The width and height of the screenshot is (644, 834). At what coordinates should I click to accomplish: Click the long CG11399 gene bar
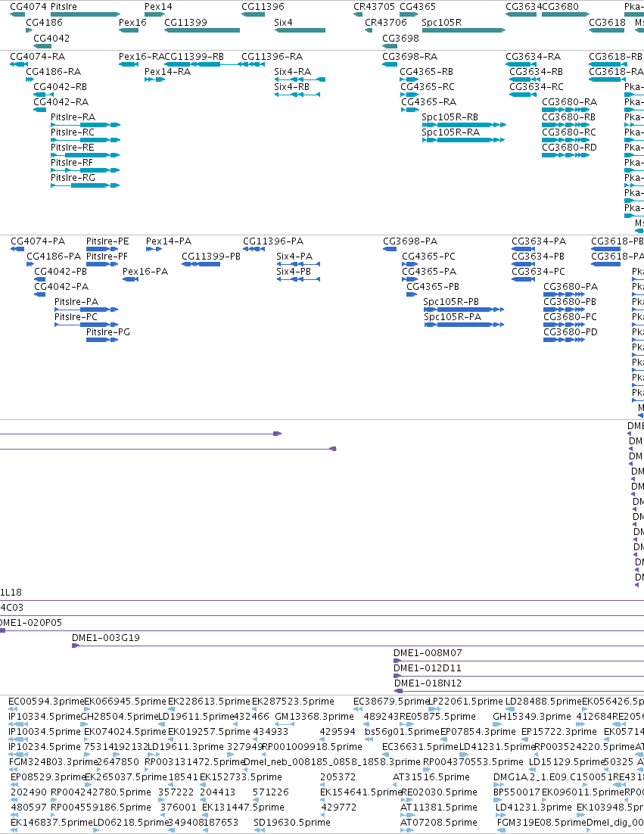(x=202, y=30)
